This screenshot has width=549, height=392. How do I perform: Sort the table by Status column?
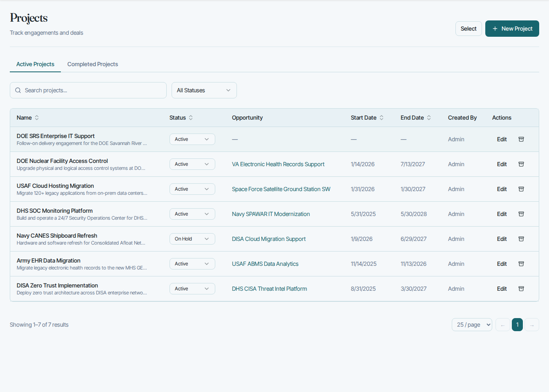click(x=181, y=118)
